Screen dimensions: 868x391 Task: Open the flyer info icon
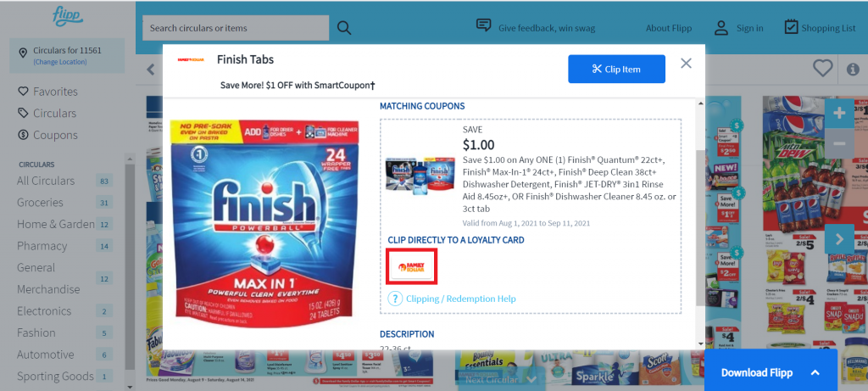[853, 70]
